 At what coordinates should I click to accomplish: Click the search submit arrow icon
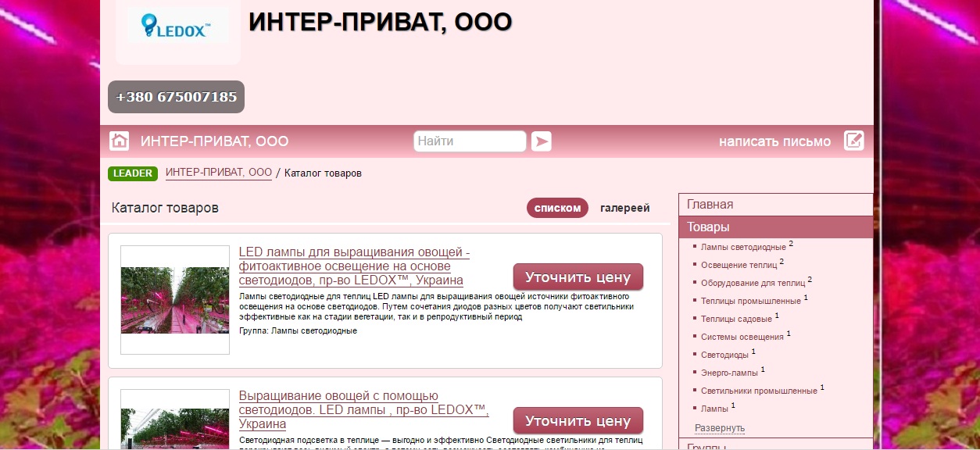tap(541, 141)
